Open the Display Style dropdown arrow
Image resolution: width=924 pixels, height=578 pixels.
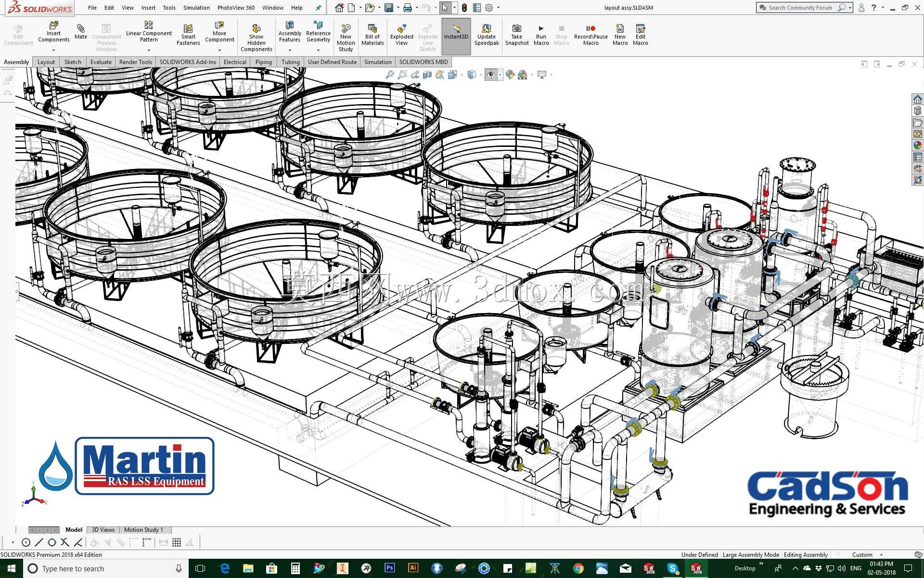(480, 75)
